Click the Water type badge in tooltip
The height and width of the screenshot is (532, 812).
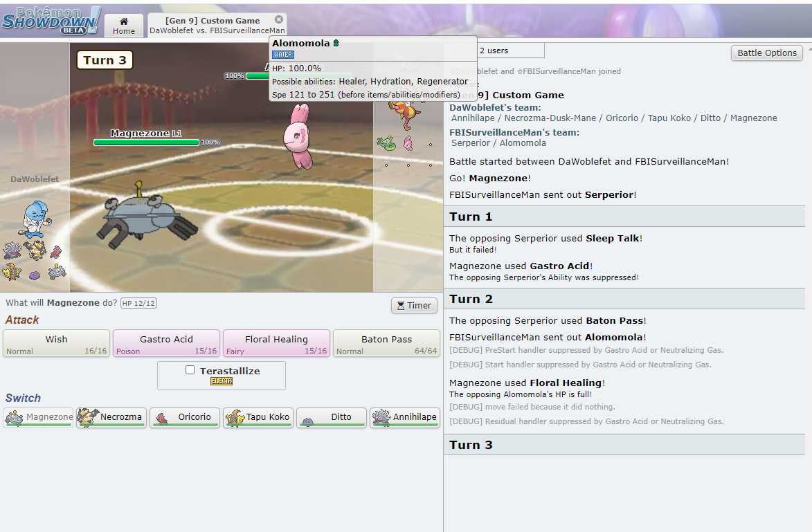(x=282, y=55)
